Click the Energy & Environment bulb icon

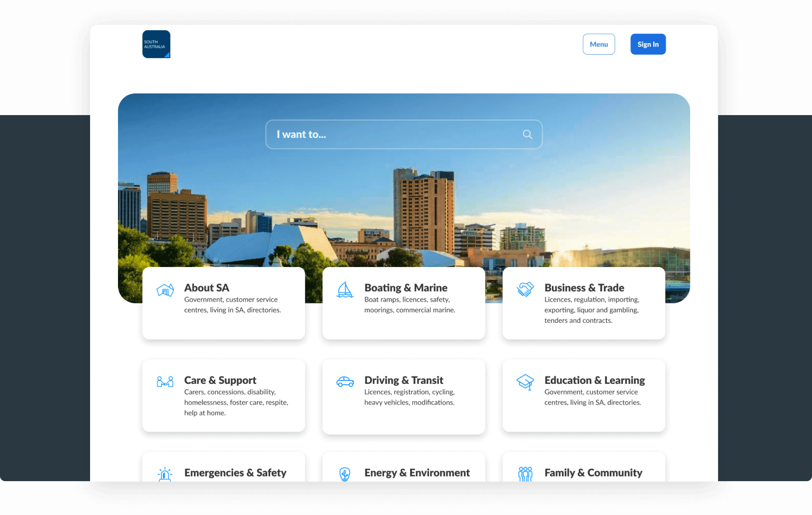tap(345, 474)
